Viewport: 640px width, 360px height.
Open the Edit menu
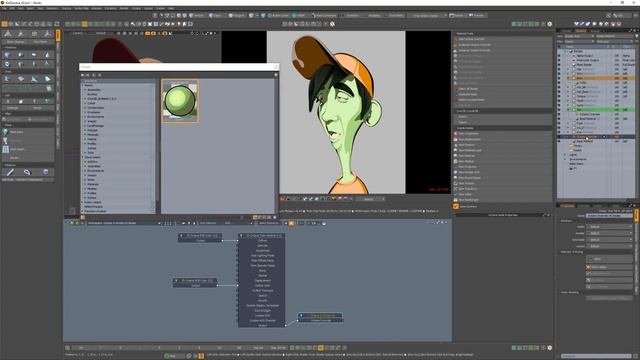12,8
